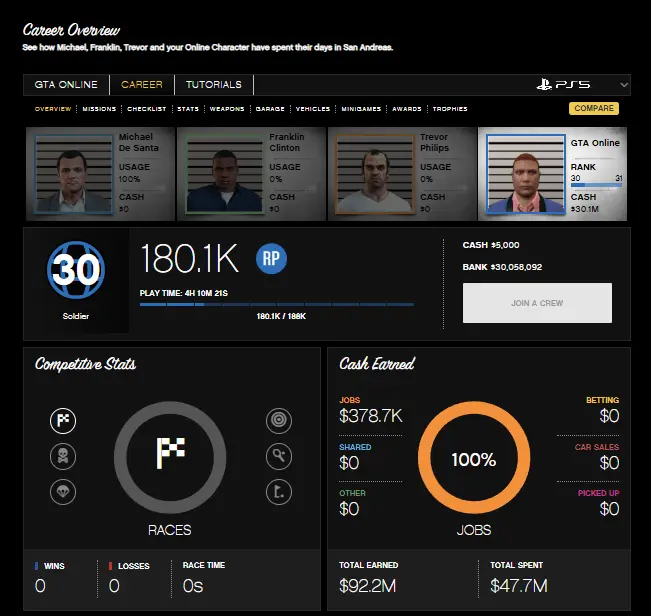Click the JOIN A CREW button
Screen dimensions: 651x616
click(537, 303)
